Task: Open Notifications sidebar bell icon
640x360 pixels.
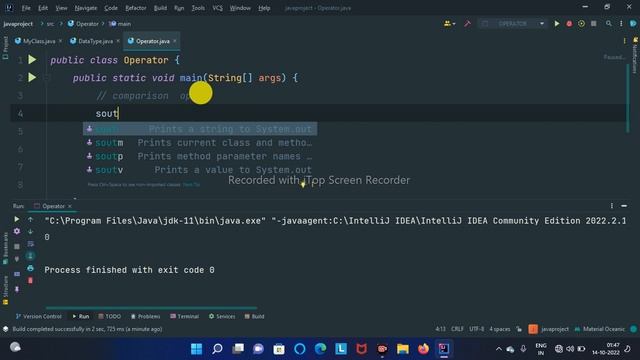Action: tap(636, 40)
